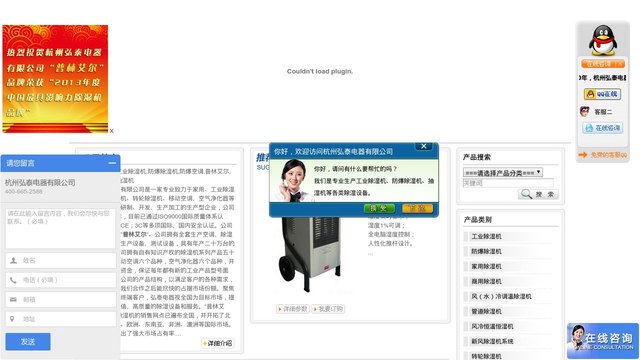Image resolution: width=640 pixels, height=360 pixels.
Task: Click the phone icon in phone field
Action: point(13,280)
